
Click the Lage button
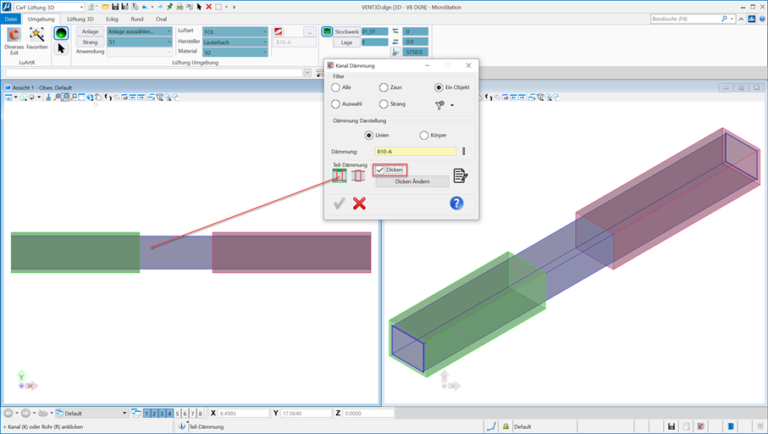(347, 42)
